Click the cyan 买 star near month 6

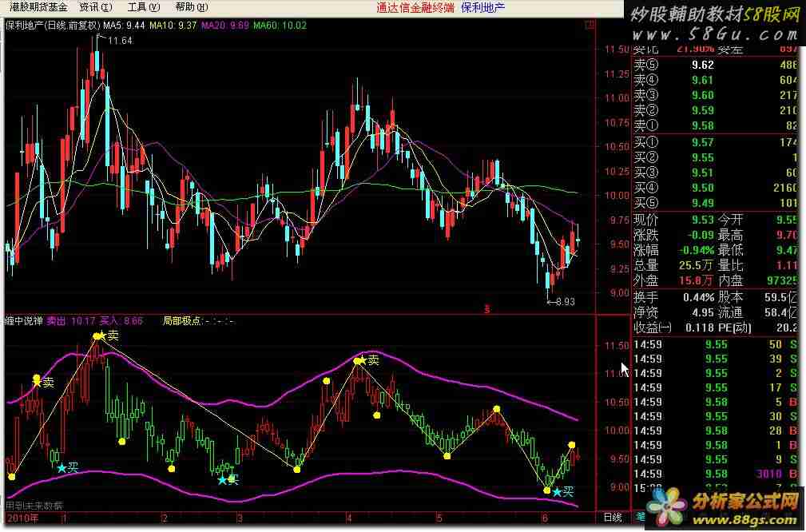click(x=557, y=492)
